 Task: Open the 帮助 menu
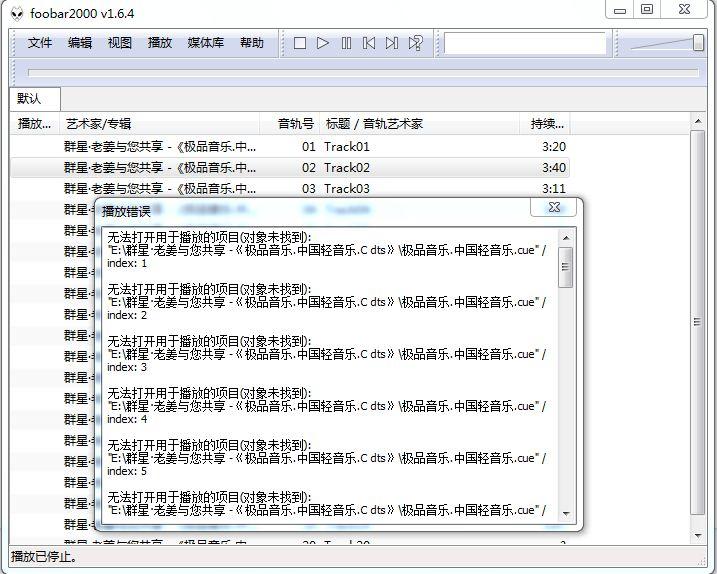click(x=252, y=43)
